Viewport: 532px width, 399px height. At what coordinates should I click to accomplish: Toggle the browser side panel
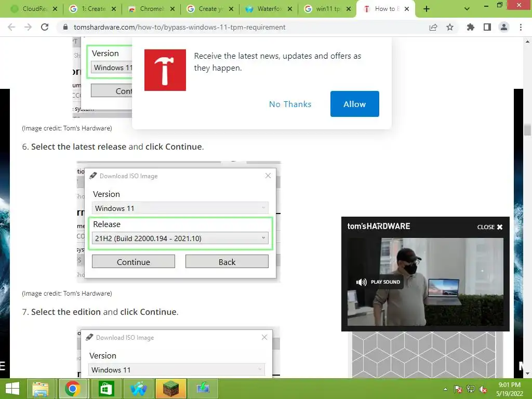pyautogui.click(x=487, y=27)
